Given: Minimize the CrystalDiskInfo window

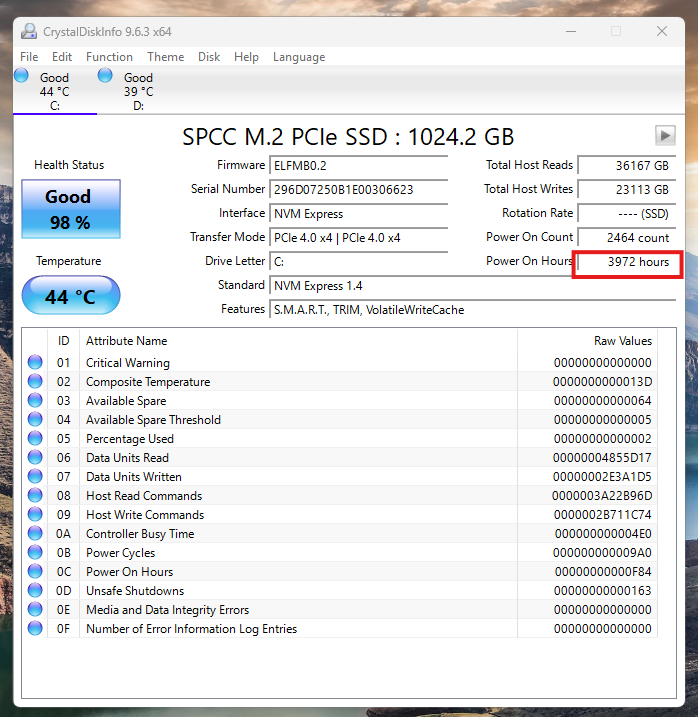Looking at the screenshot, I should tap(571, 31).
